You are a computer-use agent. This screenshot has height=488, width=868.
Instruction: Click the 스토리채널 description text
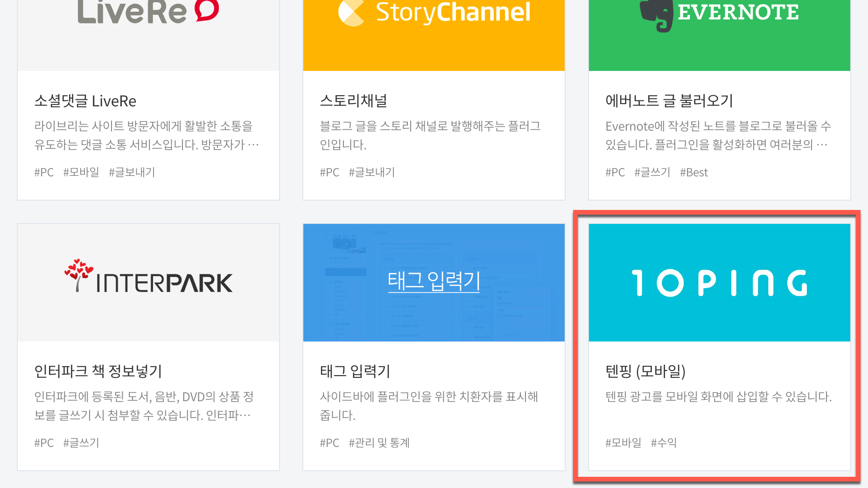pos(430,135)
